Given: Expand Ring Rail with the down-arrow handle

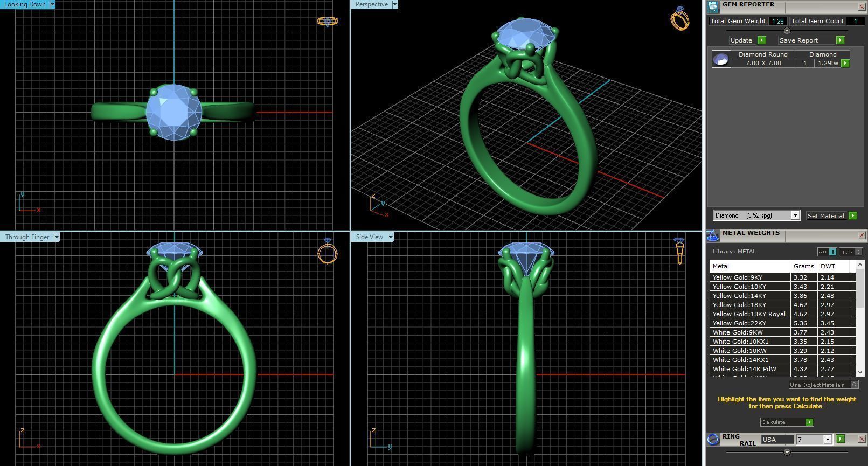Looking at the screenshot, I should (787, 452).
